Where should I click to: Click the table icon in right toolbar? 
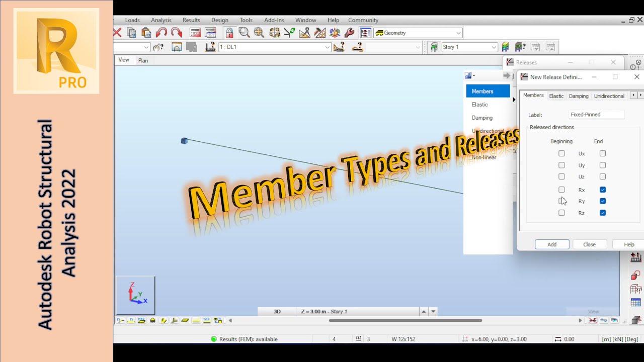[636, 303]
